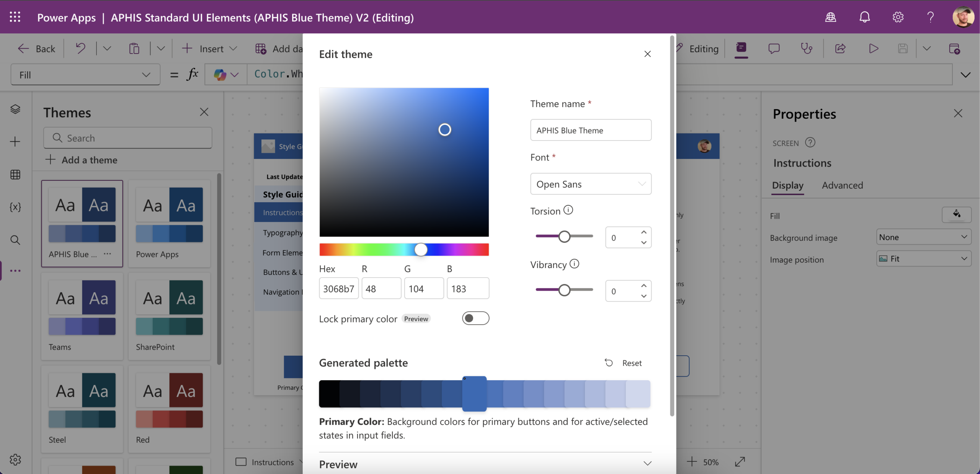Click Add a theme button
The width and height of the screenshot is (980, 474).
[82, 160]
